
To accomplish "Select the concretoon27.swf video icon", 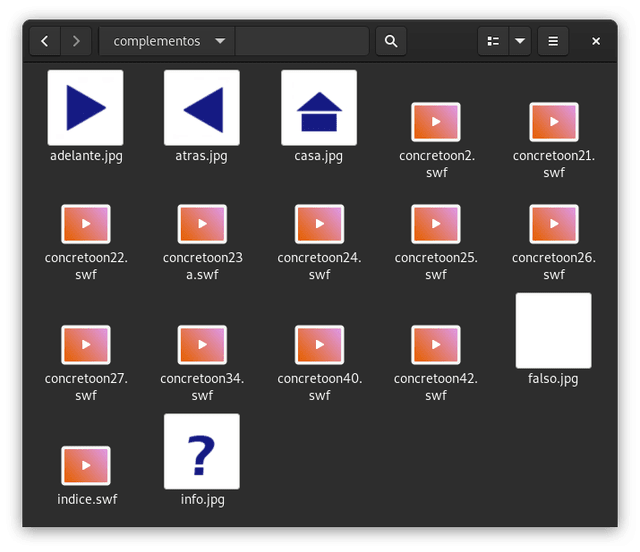I will pos(86,345).
